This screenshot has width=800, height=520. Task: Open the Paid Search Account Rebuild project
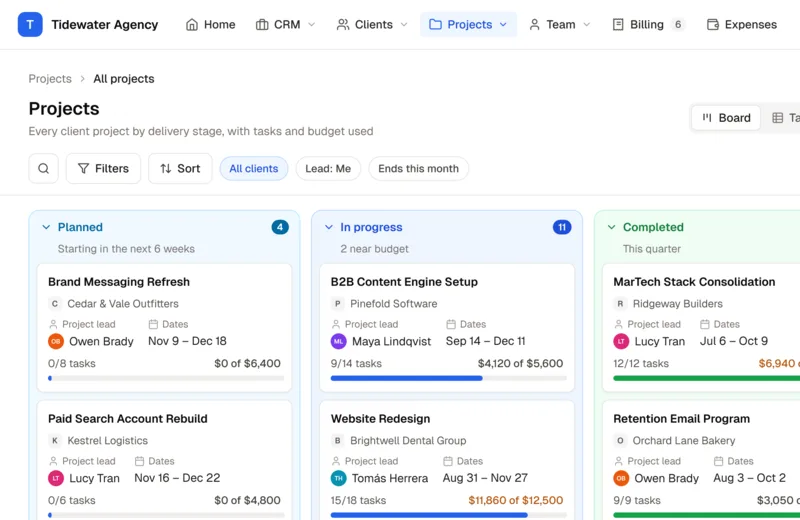pos(128,419)
